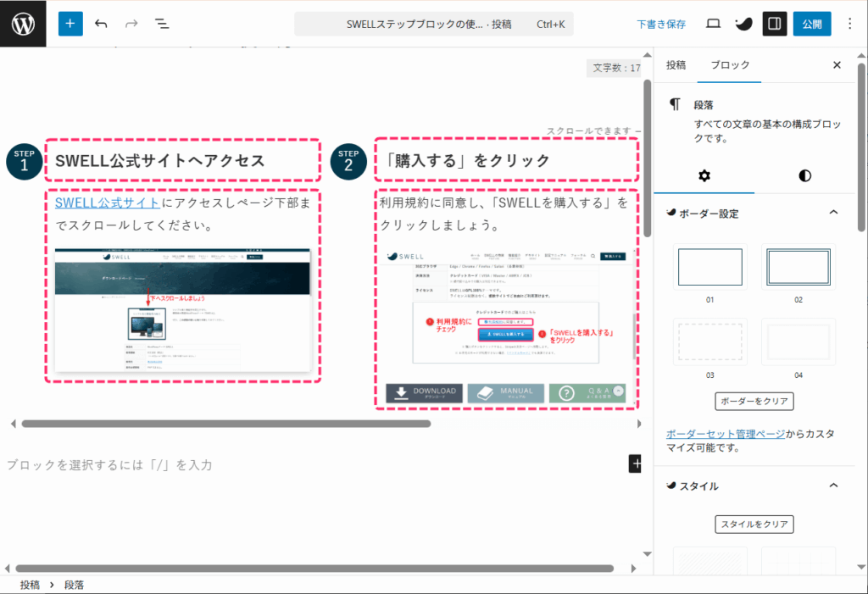This screenshot has height=594, width=868.
Task: Switch to the half-circle styles tab
Action: [x=804, y=176]
